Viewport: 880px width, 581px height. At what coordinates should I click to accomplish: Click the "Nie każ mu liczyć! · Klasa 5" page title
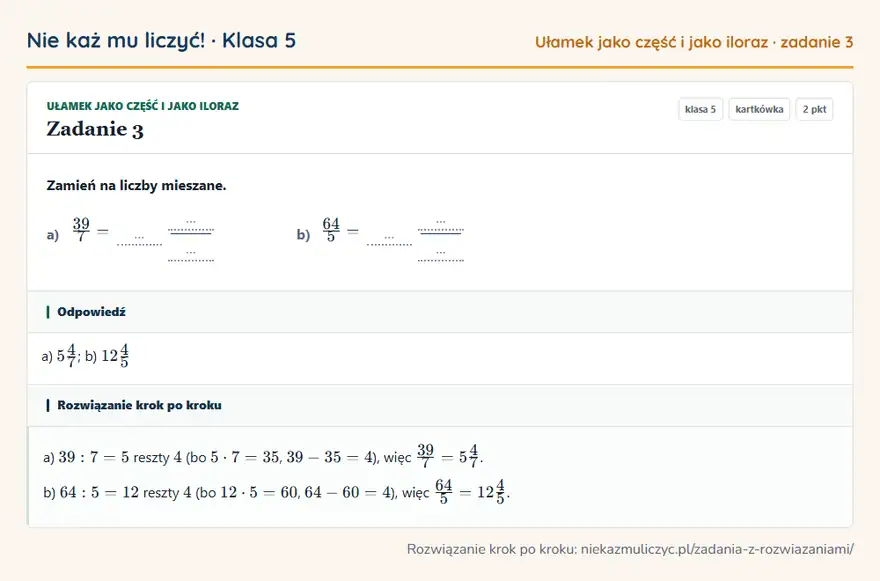point(161,40)
